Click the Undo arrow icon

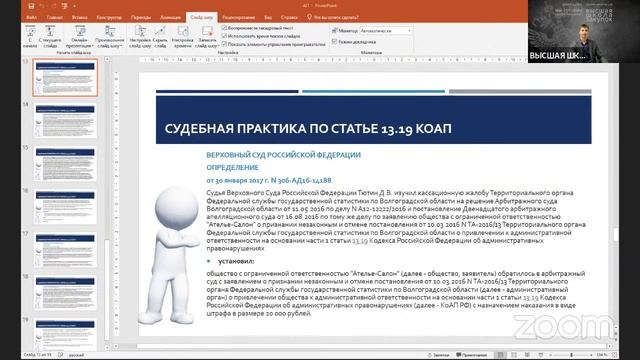(x=42, y=6)
